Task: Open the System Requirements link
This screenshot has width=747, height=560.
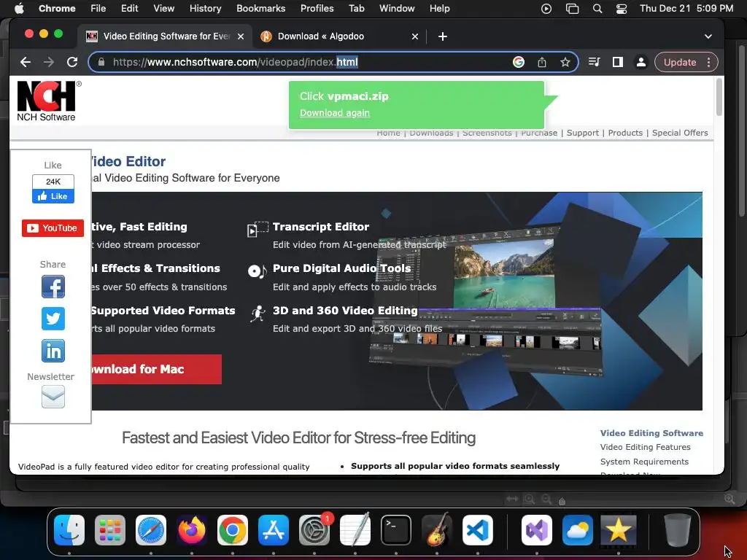Action: 644,462
